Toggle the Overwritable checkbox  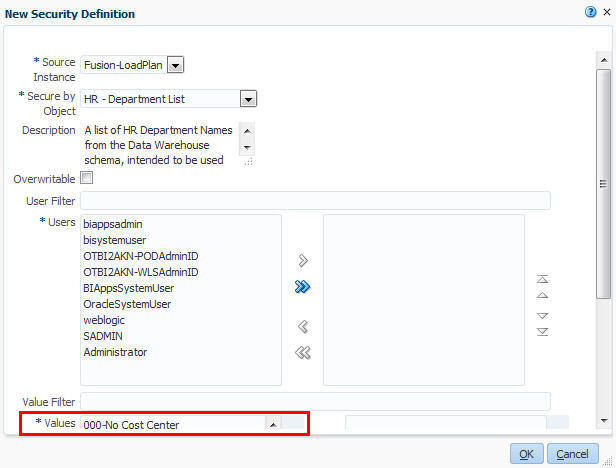coord(86,178)
